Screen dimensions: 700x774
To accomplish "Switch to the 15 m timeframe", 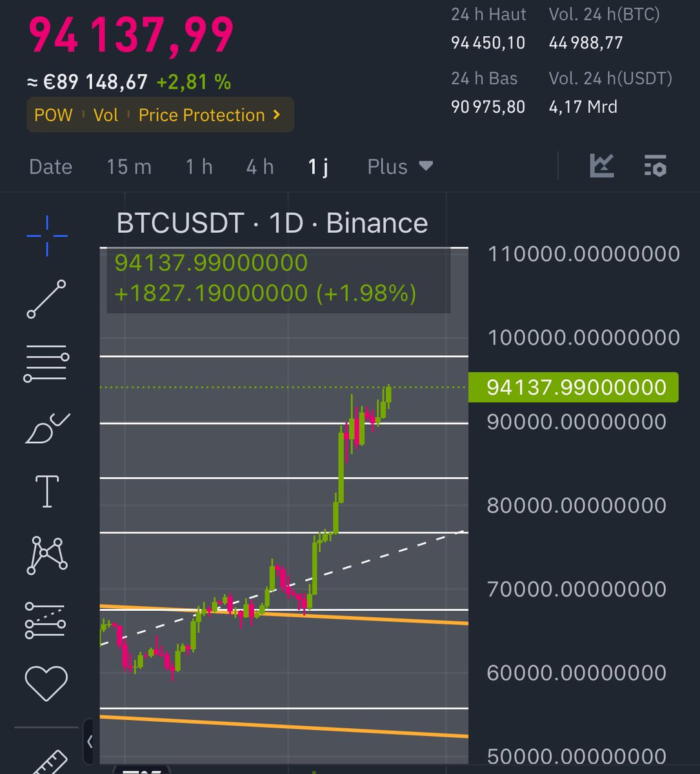I will [129, 167].
